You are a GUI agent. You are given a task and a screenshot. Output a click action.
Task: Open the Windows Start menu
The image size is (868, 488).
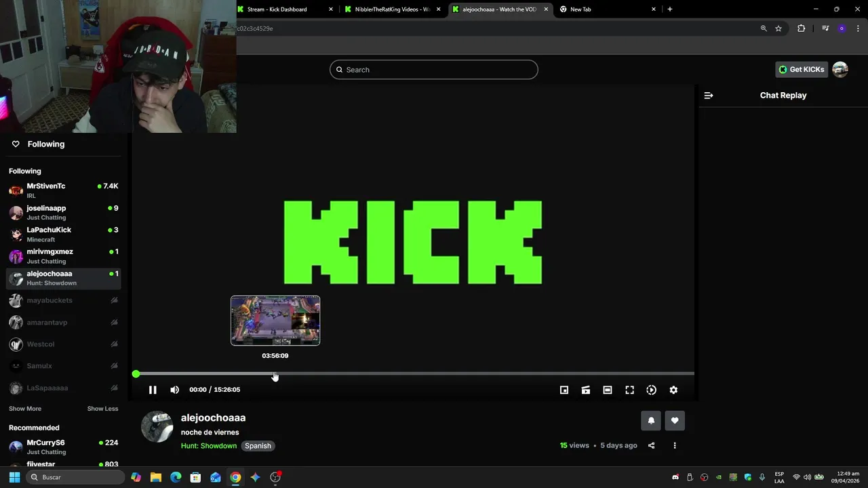(x=14, y=477)
